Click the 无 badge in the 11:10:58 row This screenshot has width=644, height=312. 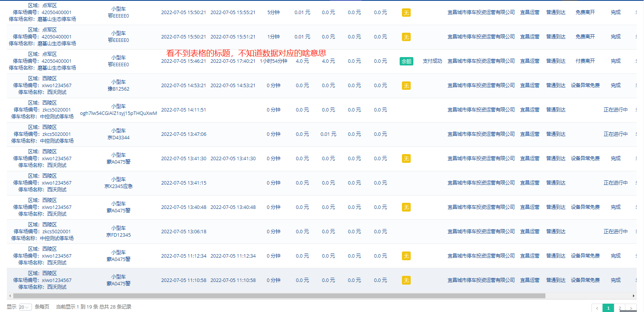click(x=406, y=280)
